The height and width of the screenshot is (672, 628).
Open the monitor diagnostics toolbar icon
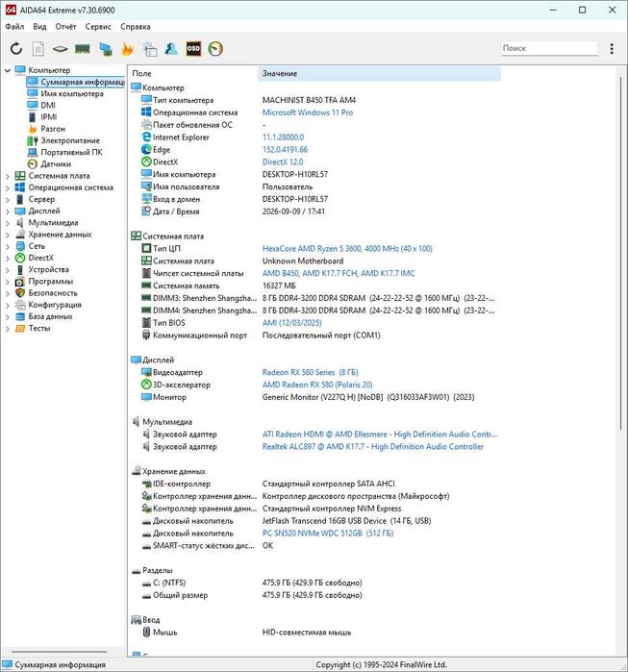click(x=106, y=49)
